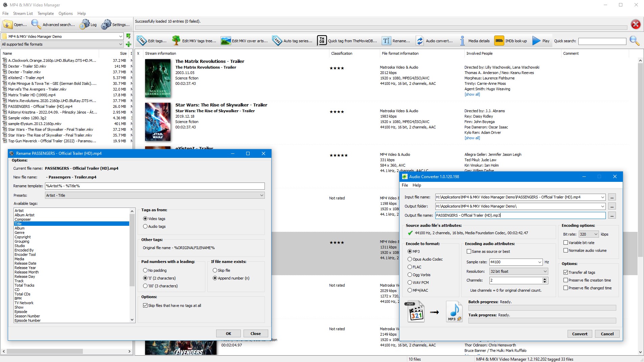Open File menu in Audio Converter window
The image size is (644, 362).
[405, 185]
